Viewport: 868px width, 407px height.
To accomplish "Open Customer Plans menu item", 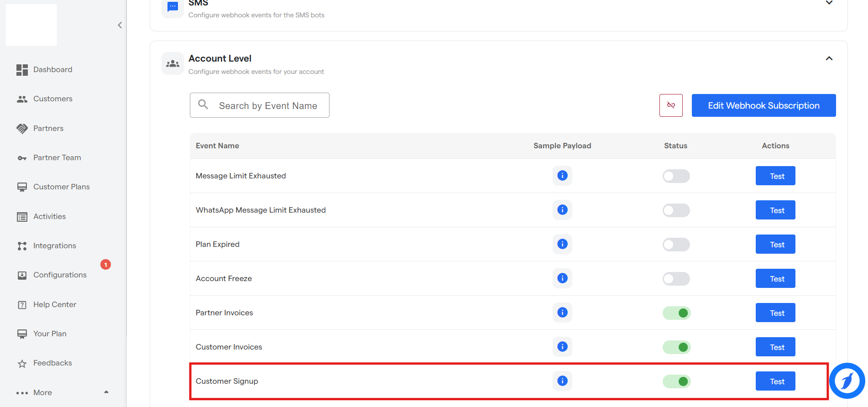I will (x=62, y=187).
